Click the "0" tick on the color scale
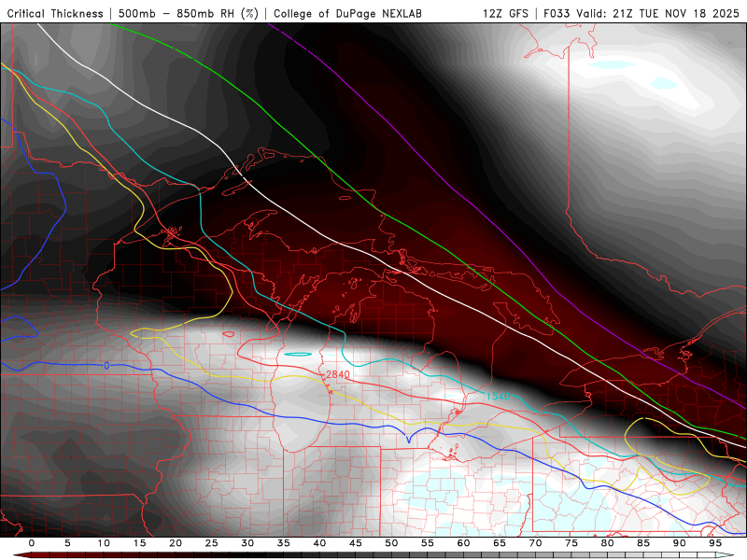This screenshot has height=560, width=747. pyautogui.click(x=32, y=543)
